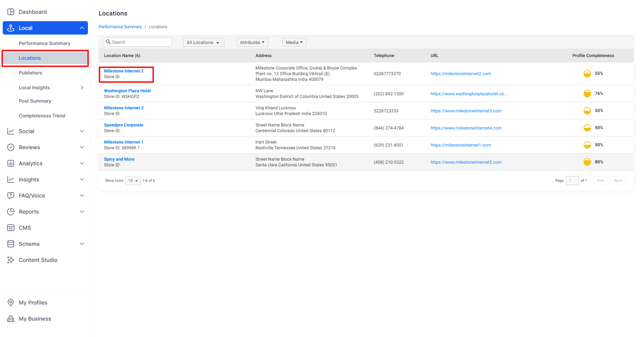Click the My Business building icon

11,319
